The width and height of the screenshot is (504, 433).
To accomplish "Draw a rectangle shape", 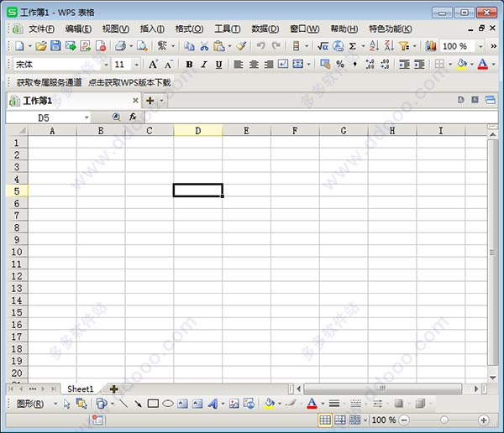I will pyautogui.click(x=153, y=404).
